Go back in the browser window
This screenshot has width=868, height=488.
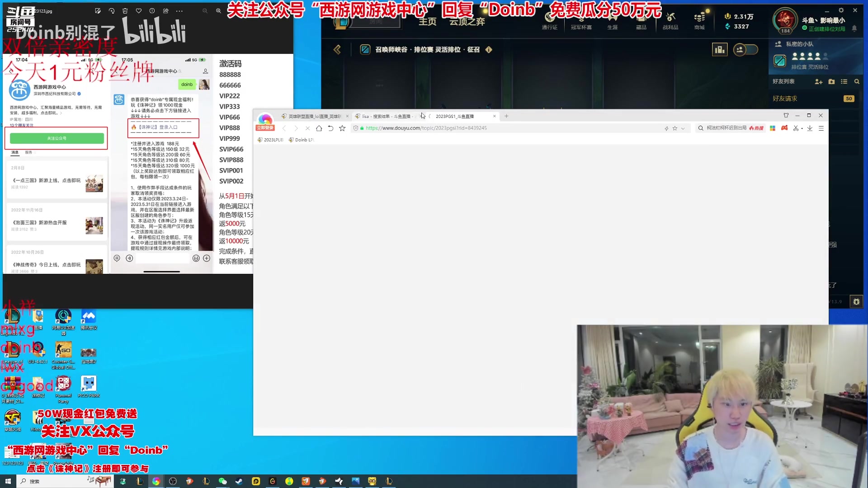(x=284, y=128)
